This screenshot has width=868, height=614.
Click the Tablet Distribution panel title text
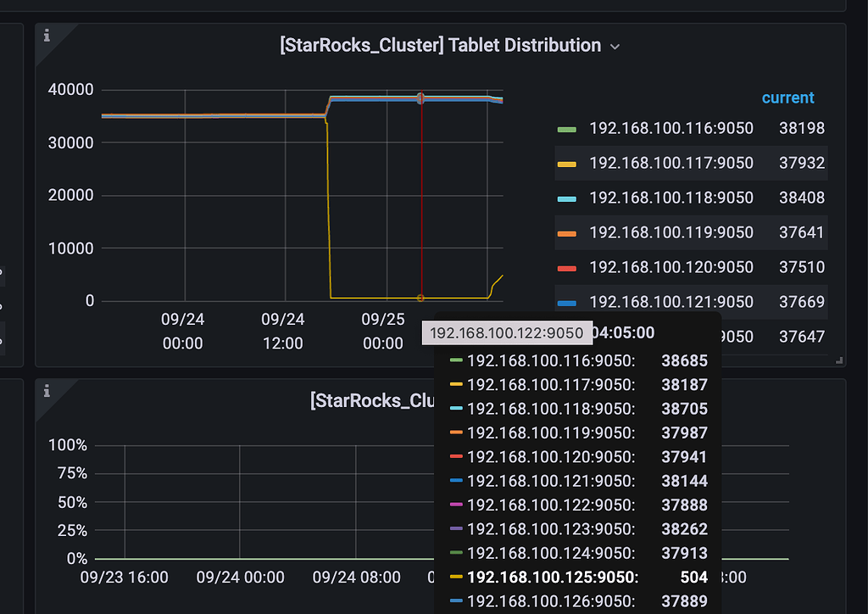coord(440,46)
